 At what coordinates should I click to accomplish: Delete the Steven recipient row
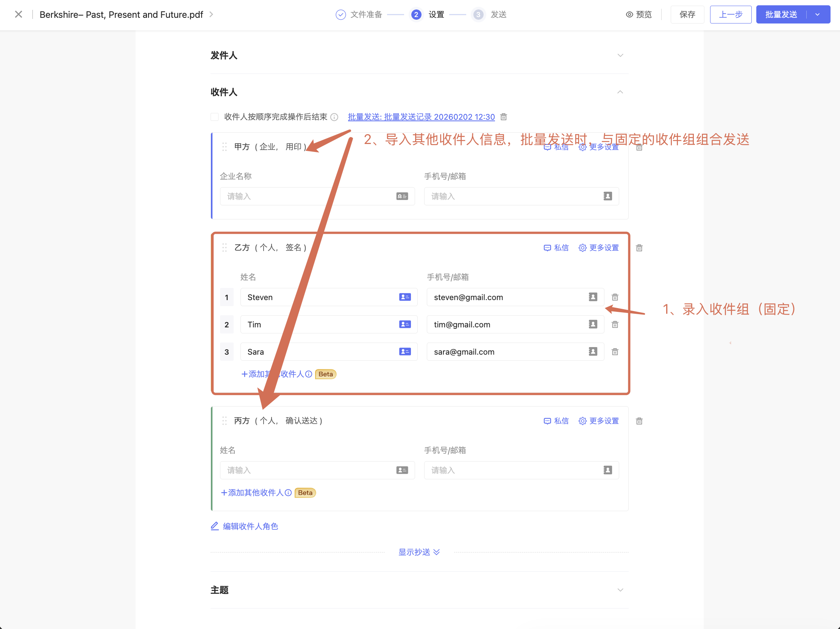pyautogui.click(x=615, y=297)
